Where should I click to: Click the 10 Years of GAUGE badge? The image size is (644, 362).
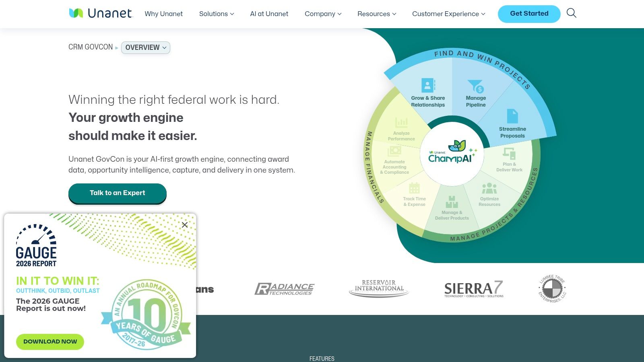click(x=146, y=315)
